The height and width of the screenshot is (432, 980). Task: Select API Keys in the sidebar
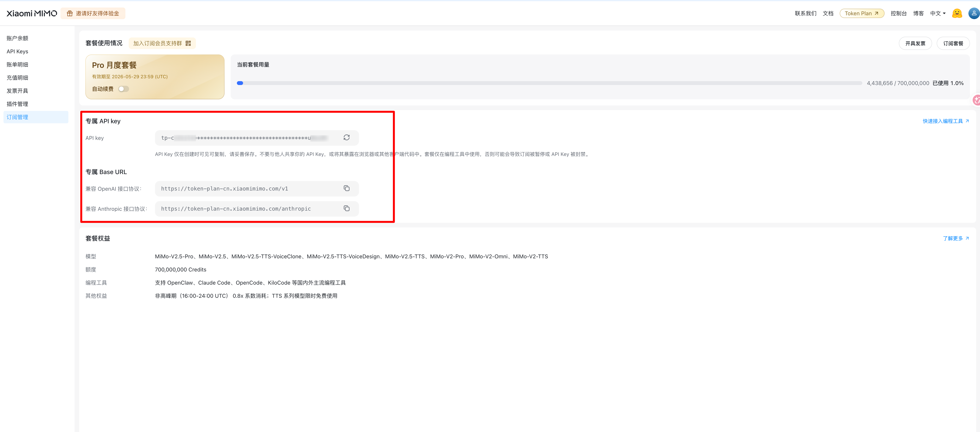18,51
